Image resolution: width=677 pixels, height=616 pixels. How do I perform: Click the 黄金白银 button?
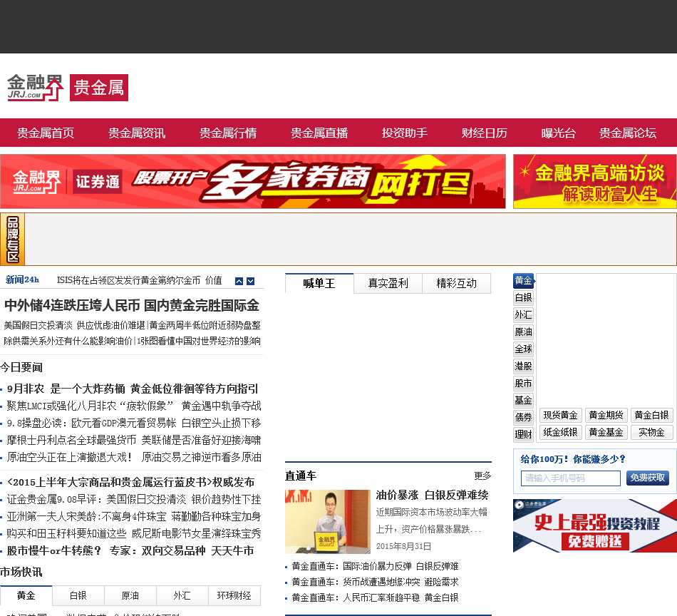[x=651, y=416]
